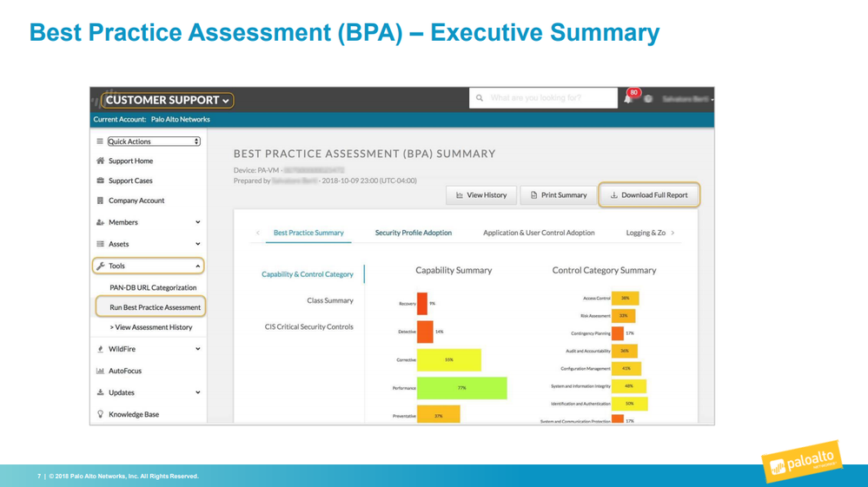Select CIS Critical Security Controls view
868x487 pixels.
click(x=309, y=326)
